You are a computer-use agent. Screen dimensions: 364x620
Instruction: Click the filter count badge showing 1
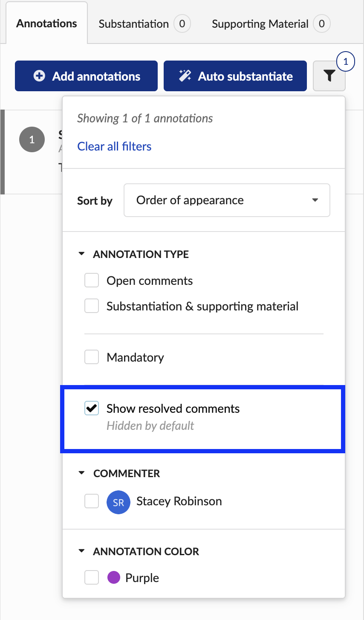click(x=346, y=61)
